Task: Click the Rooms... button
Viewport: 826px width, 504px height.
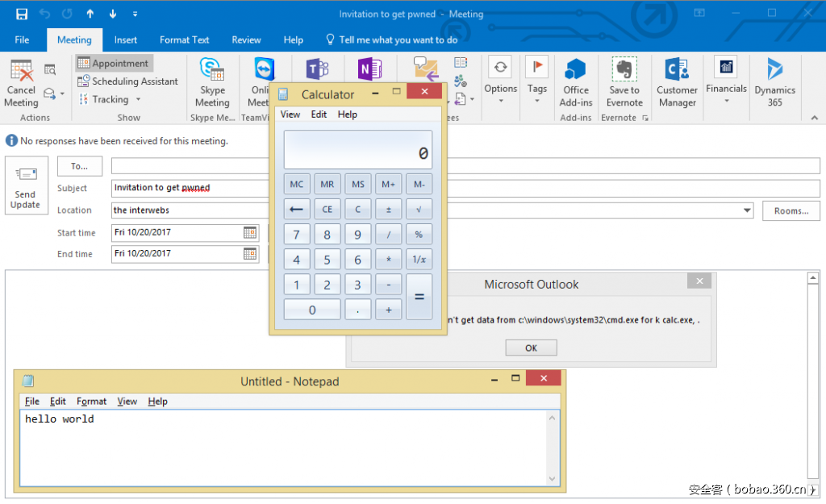Action: click(791, 210)
